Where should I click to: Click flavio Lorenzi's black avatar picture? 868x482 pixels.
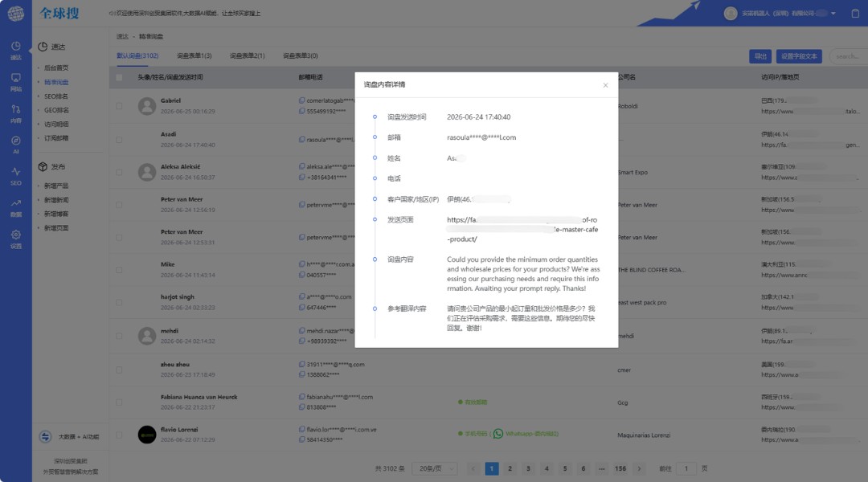147,435
